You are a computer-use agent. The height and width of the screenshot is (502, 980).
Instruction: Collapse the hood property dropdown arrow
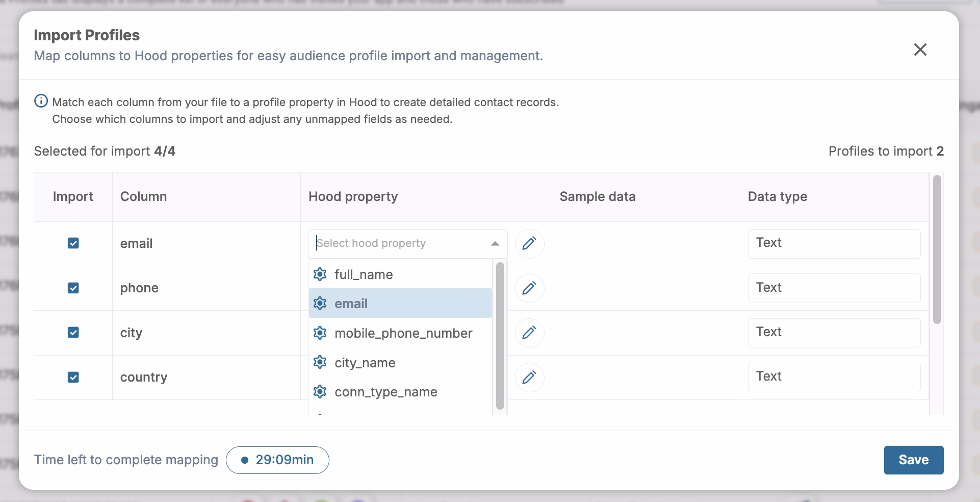click(495, 244)
